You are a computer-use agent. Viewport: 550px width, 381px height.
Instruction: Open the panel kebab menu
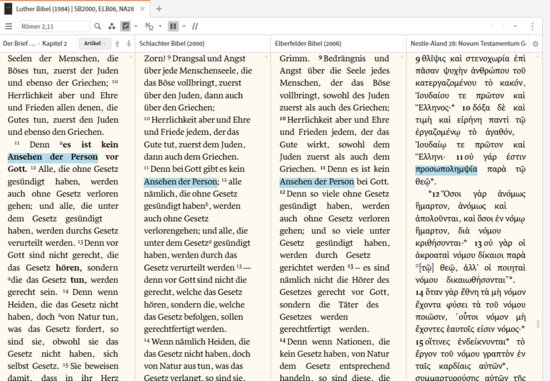click(532, 26)
